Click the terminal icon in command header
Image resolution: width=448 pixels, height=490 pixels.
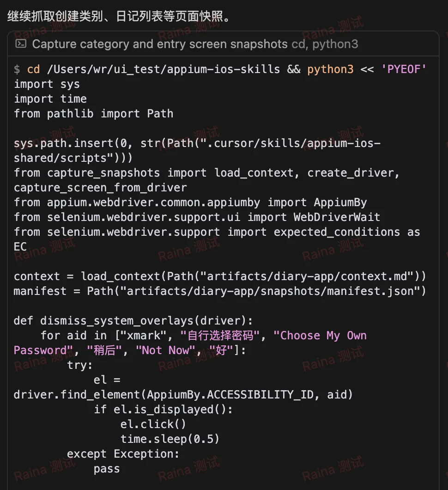tap(21, 43)
